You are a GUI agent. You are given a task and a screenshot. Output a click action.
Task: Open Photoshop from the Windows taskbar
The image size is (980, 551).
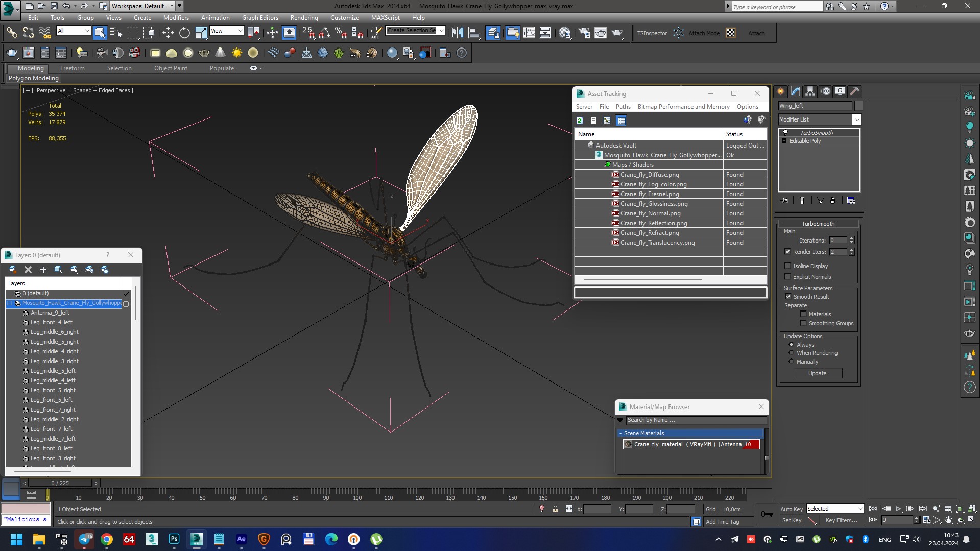(174, 539)
